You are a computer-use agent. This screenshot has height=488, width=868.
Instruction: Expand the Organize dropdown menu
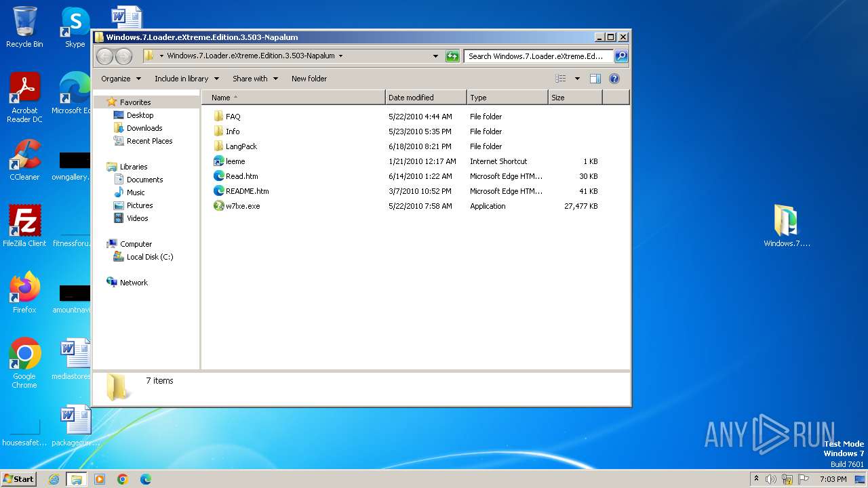[x=121, y=79]
